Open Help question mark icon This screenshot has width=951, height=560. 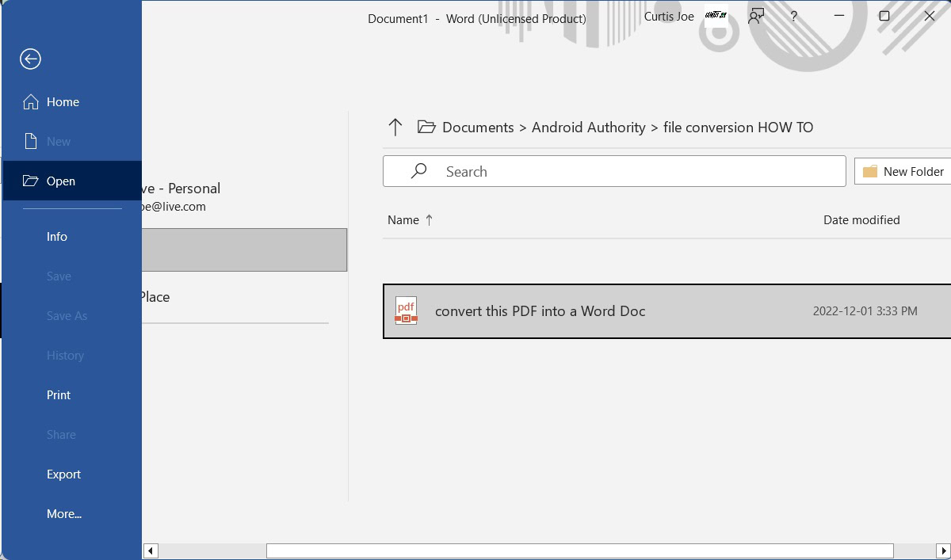pyautogui.click(x=793, y=17)
